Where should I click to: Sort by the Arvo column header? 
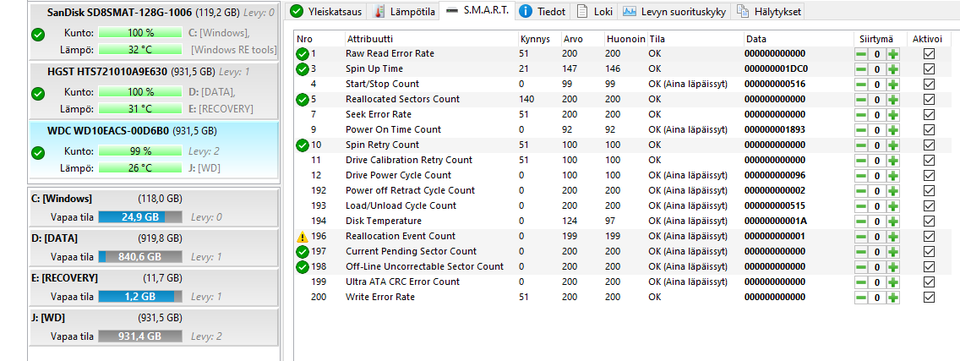(582, 39)
